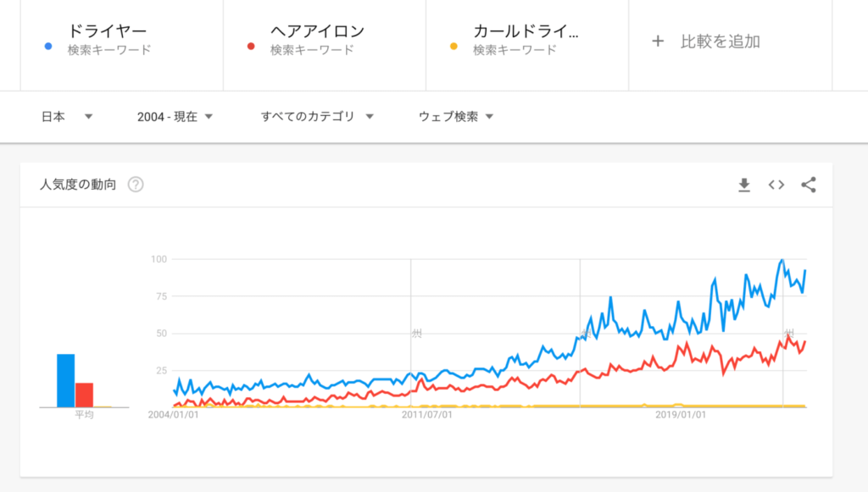Image resolution: width=868 pixels, height=492 pixels.
Task: Open the help icon beside 人気度の動向
Action: click(x=136, y=185)
